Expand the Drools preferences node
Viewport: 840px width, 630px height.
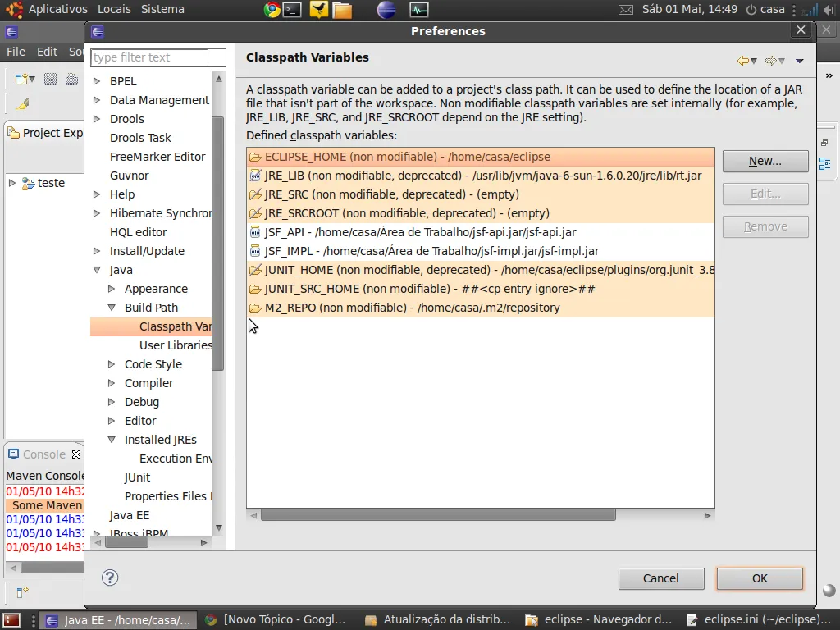[x=97, y=119]
